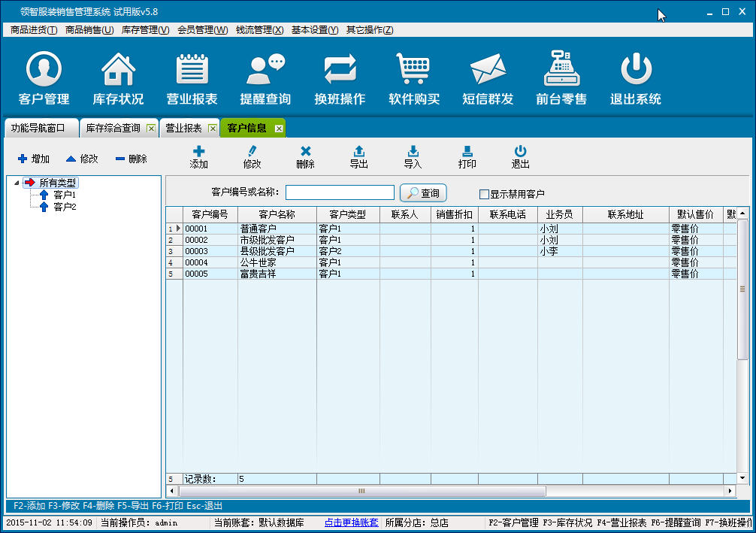The width and height of the screenshot is (756, 533).
Task: Click the 销售折扣 column header
Action: click(x=454, y=215)
